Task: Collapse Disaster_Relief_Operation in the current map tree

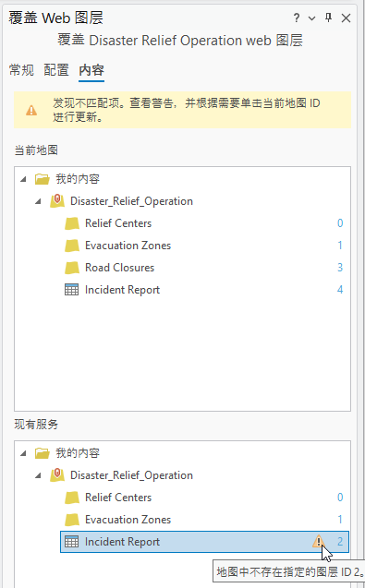Action: pyautogui.click(x=38, y=201)
